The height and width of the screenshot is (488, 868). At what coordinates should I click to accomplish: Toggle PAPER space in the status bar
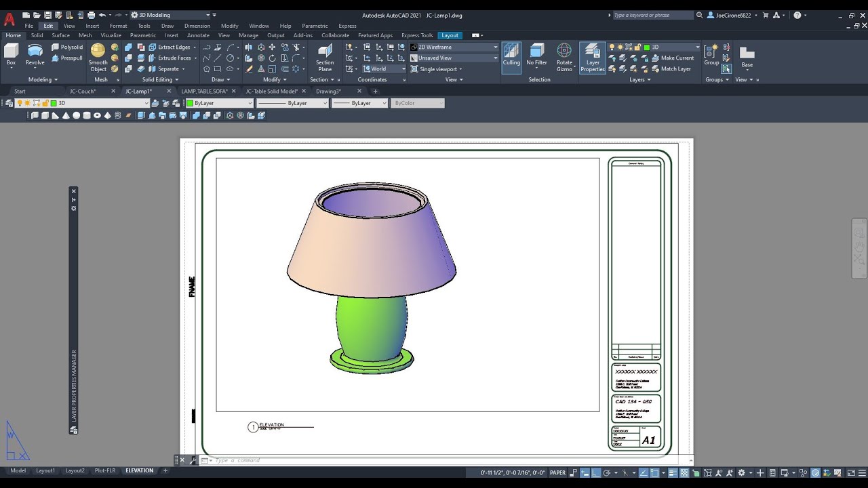point(557,473)
